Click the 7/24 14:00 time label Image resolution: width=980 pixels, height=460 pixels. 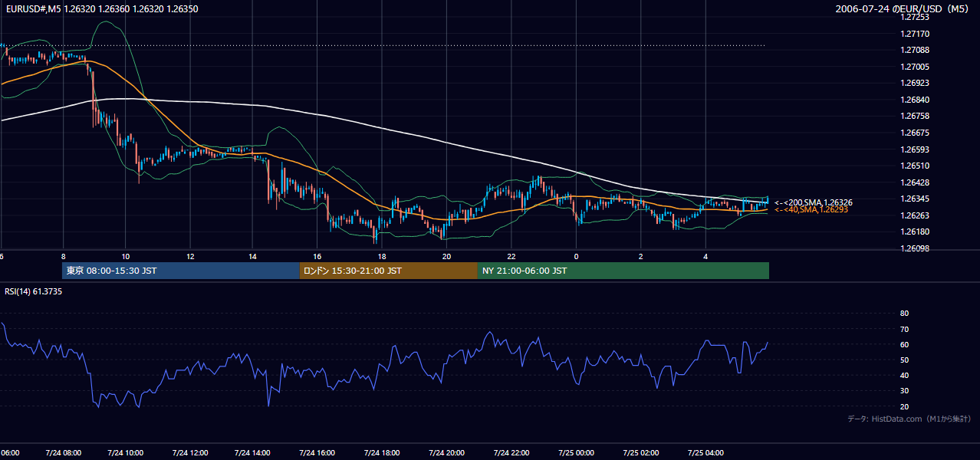tap(254, 453)
